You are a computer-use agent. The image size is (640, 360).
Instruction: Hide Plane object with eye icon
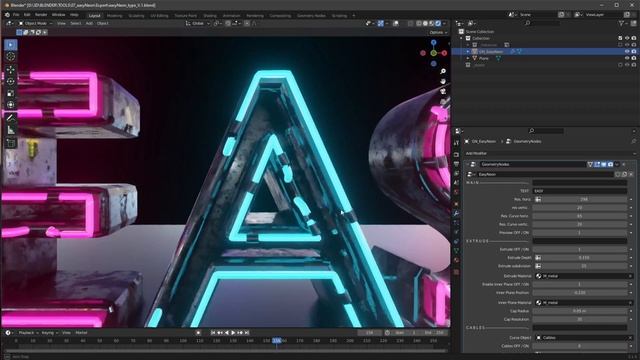click(x=627, y=58)
